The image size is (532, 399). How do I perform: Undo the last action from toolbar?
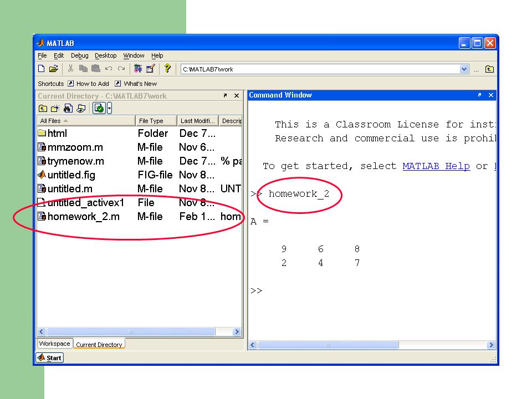point(109,69)
